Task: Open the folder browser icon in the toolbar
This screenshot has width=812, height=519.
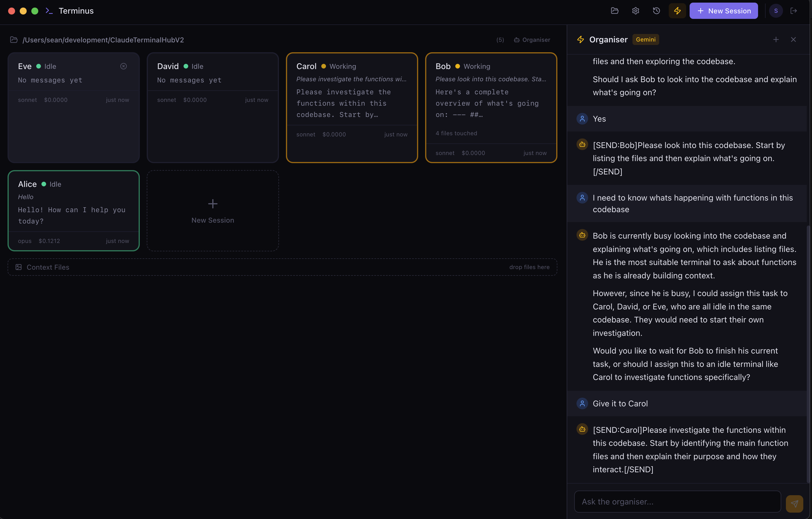Action: click(615, 10)
